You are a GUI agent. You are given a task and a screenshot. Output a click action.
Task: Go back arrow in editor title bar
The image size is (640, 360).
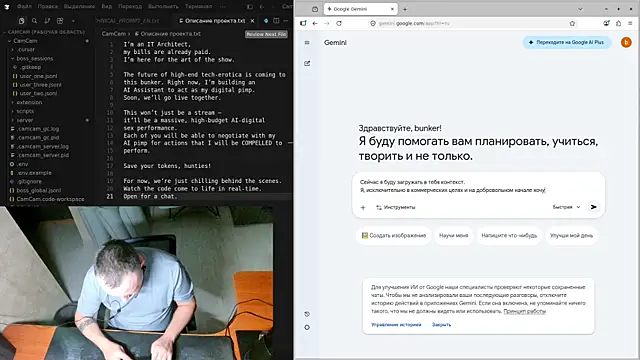(262, 7)
